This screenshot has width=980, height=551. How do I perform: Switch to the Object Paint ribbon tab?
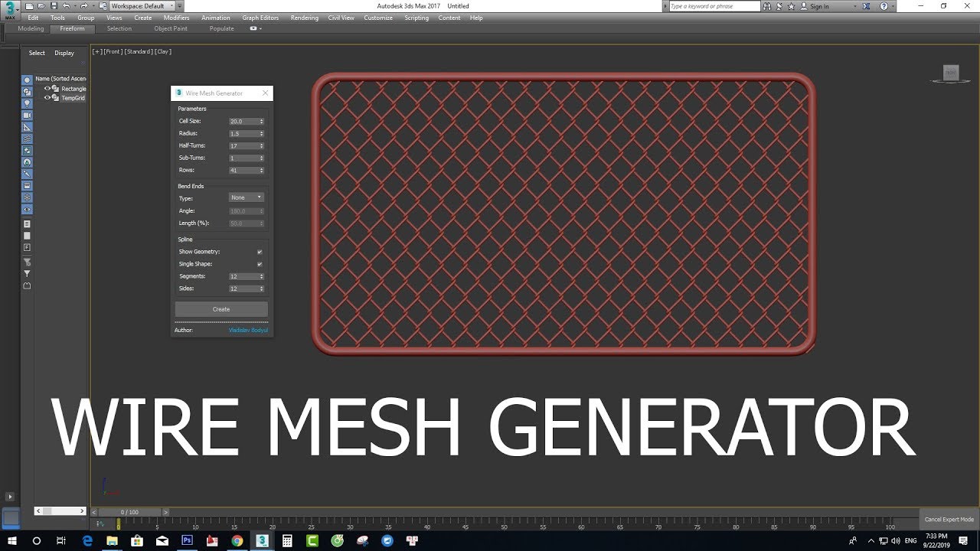coord(171,28)
